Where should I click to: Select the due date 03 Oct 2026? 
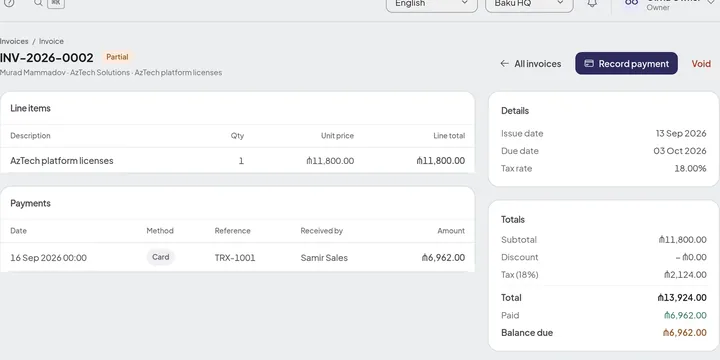pyautogui.click(x=680, y=151)
